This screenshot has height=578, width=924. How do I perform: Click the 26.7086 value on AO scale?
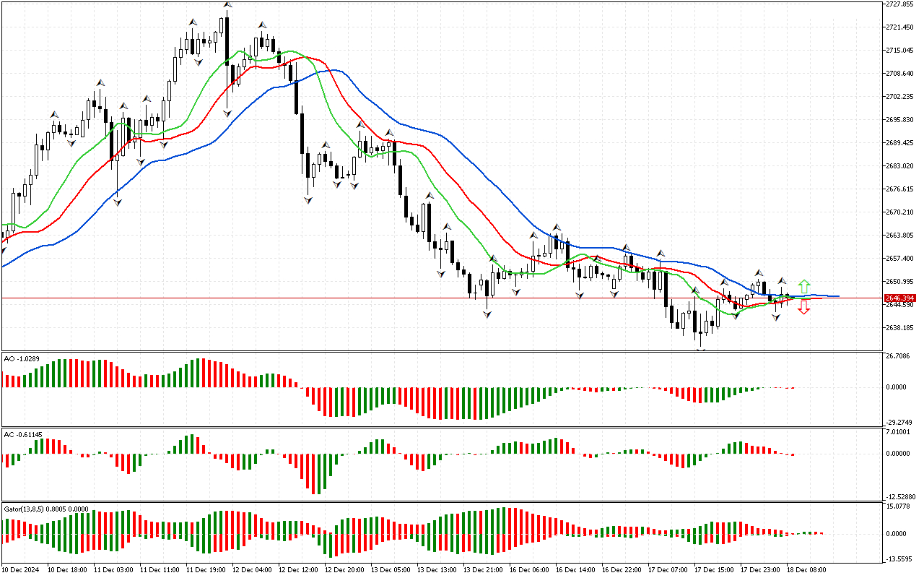[898, 356]
